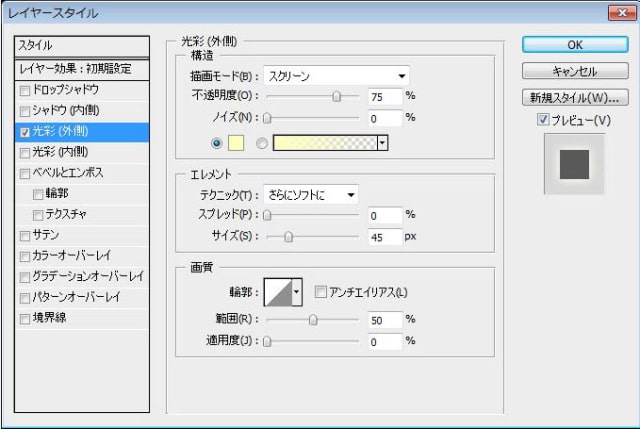Select the solid color radio button
The height and width of the screenshot is (429, 640).
[216, 143]
